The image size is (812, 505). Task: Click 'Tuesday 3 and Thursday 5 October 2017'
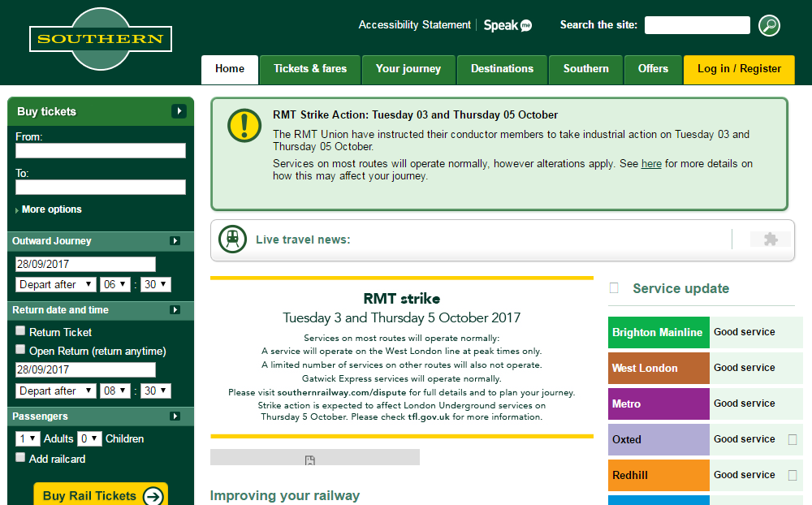402,318
